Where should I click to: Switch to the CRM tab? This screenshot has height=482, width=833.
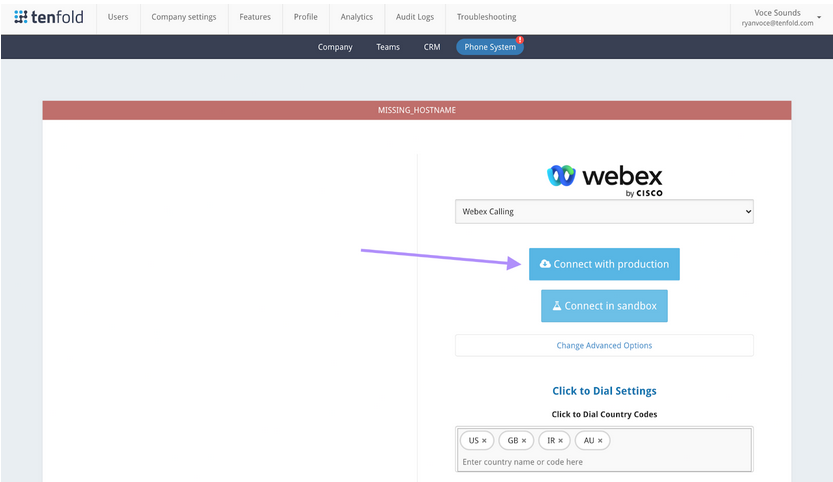coord(432,47)
